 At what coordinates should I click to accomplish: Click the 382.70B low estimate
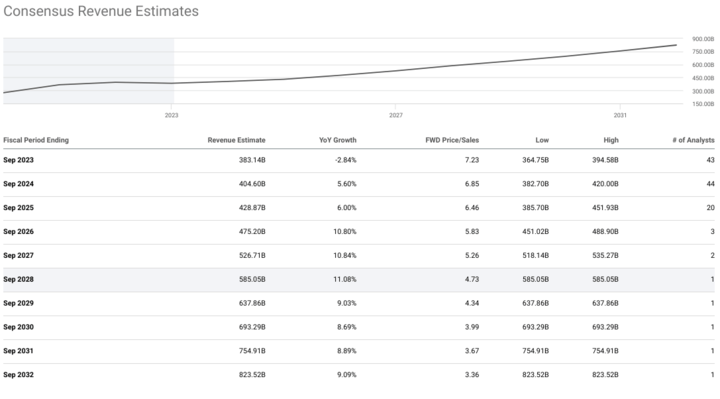click(535, 184)
